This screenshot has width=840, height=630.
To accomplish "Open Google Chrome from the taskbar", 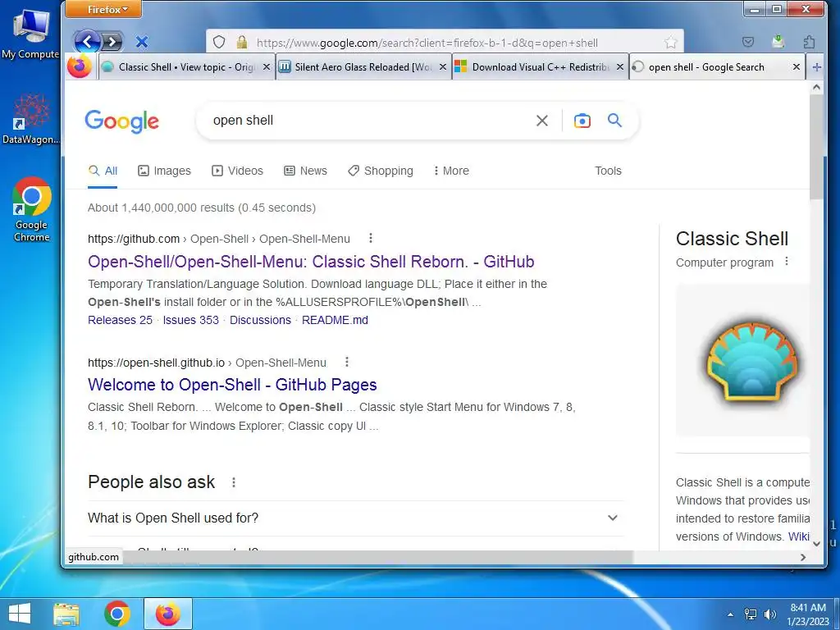I will pyautogui.click(x=117, y=614).
